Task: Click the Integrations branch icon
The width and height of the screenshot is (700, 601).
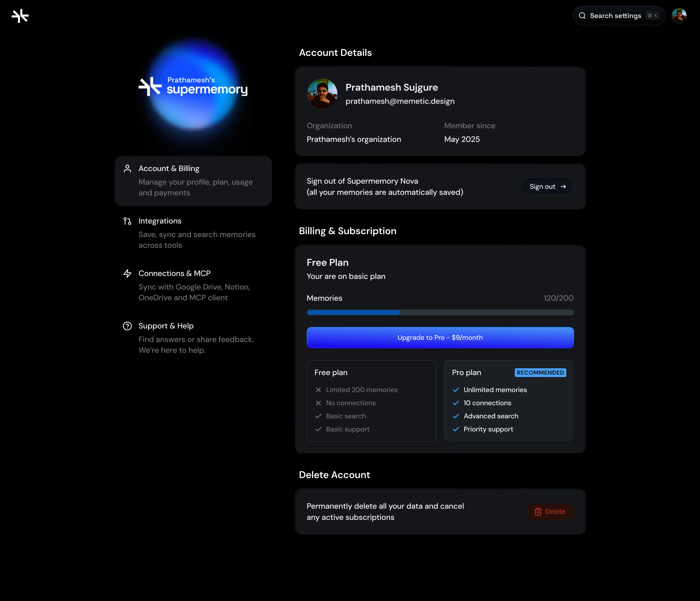Action: tap(127, 221)
